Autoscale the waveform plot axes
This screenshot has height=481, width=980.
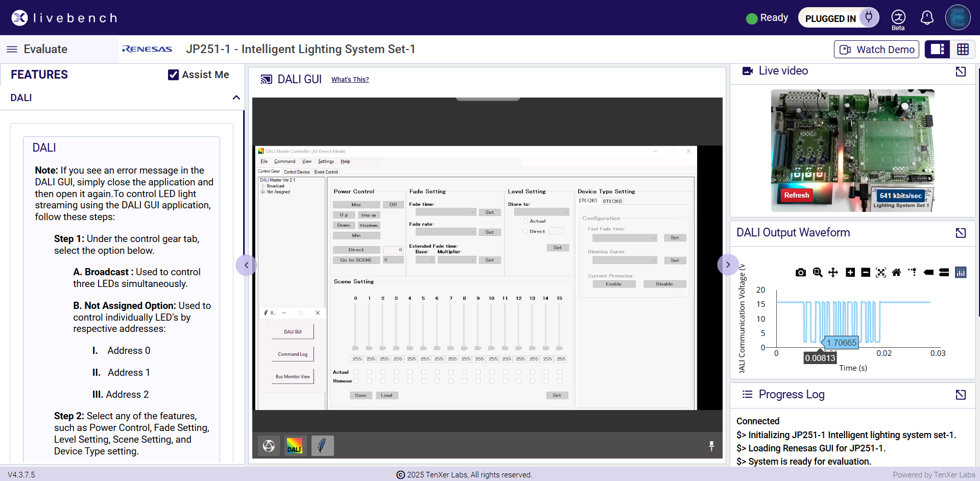pos(881,273)
